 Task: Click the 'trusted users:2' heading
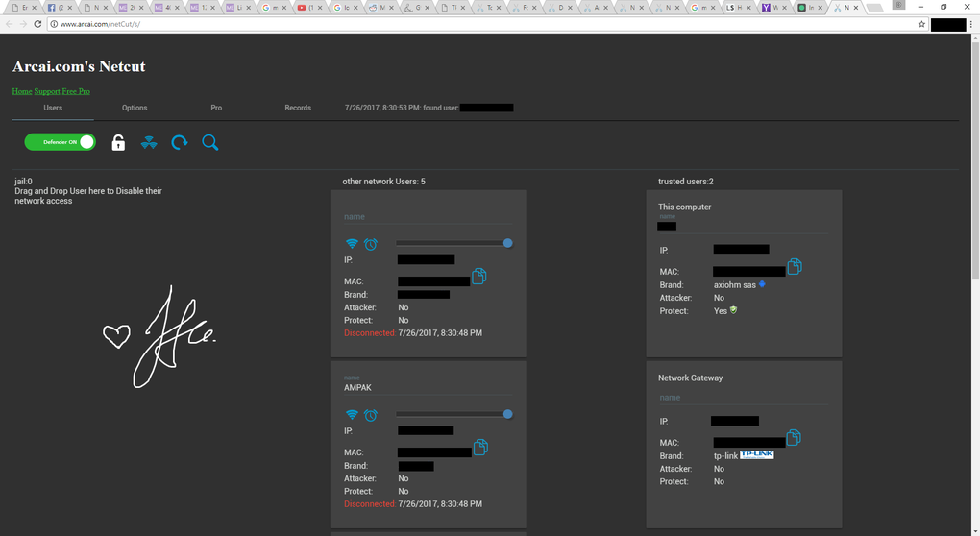686,182
